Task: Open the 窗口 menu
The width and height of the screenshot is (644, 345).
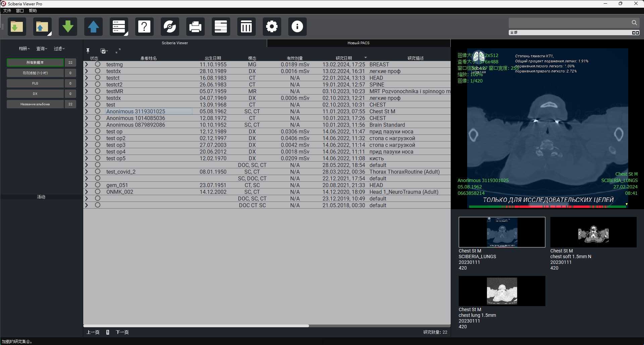Action: (20, 11)
